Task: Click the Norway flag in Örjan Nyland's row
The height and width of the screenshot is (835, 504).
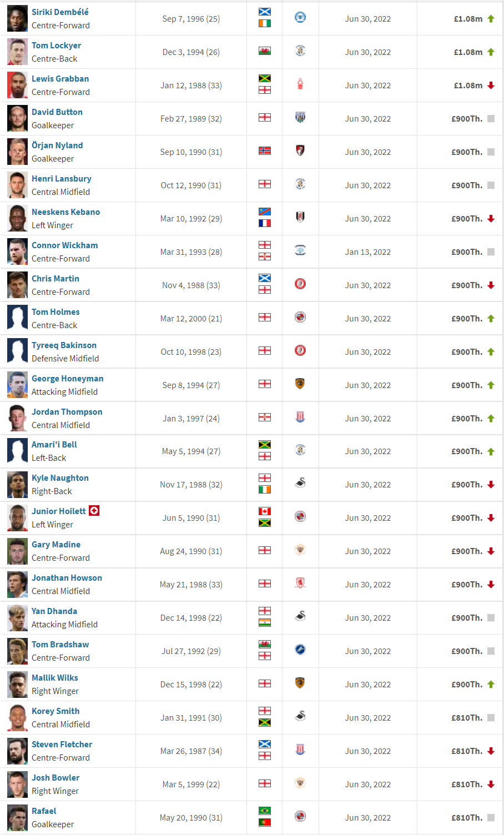Action: [x=265, y=151]
